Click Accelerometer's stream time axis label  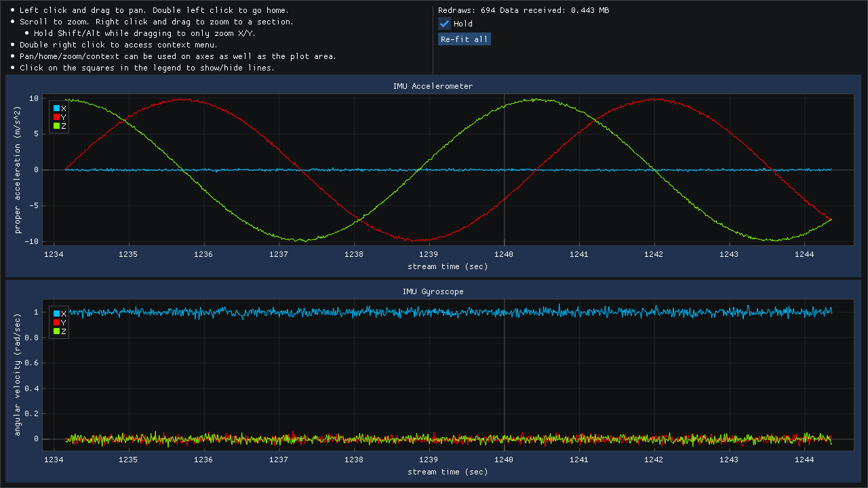coord(447,266)
